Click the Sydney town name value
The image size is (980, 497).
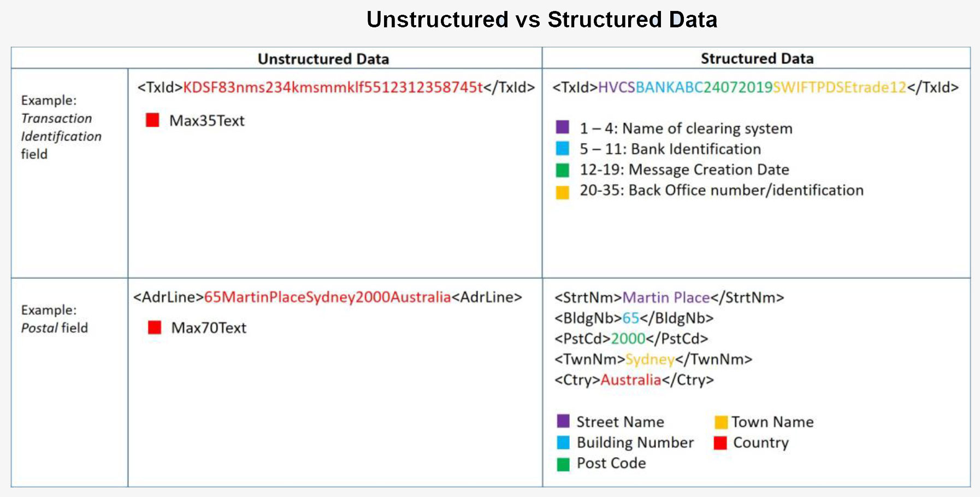pyautogui.click(x=650, y=359)
